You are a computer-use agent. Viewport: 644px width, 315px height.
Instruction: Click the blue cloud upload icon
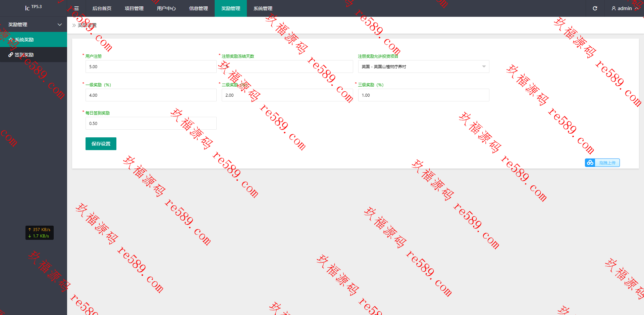click(x=590, y=163)
